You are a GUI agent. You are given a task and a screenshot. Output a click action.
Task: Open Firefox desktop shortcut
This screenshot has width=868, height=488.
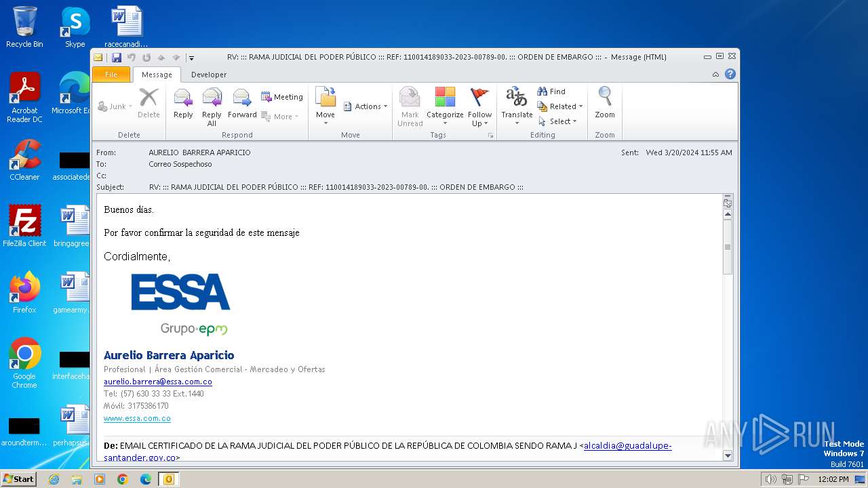click(24, 293)
